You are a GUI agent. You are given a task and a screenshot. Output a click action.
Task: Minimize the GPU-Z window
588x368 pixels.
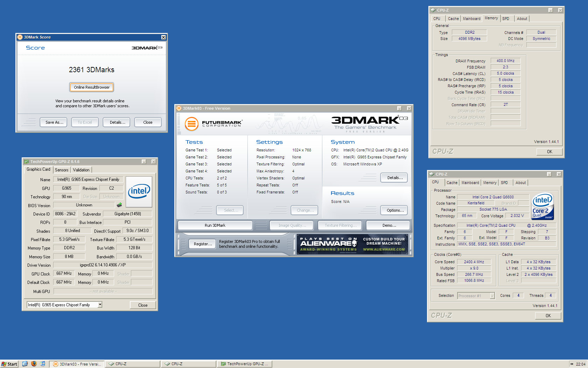click(144, 162)
